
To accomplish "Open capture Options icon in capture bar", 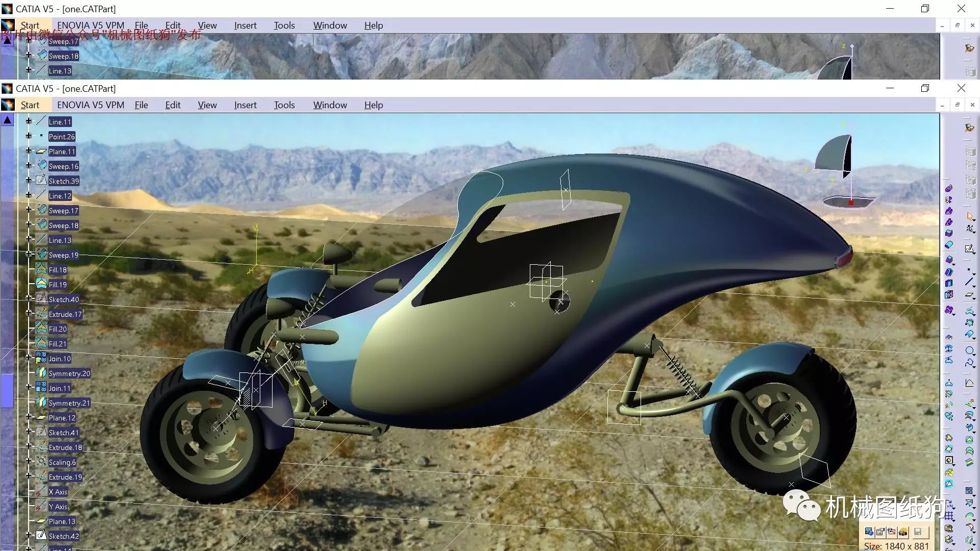I will point(880,532).
